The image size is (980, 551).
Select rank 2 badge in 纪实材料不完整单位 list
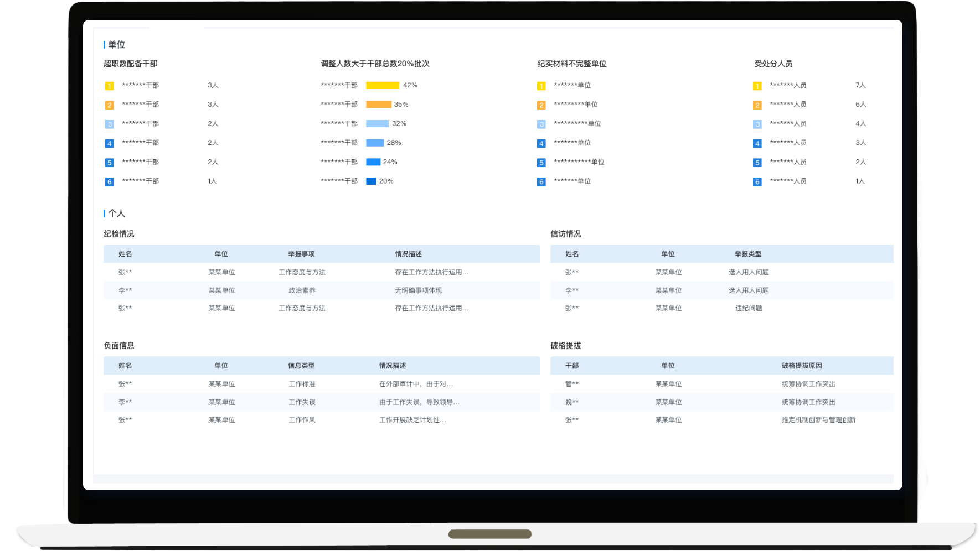pos(541,105)
